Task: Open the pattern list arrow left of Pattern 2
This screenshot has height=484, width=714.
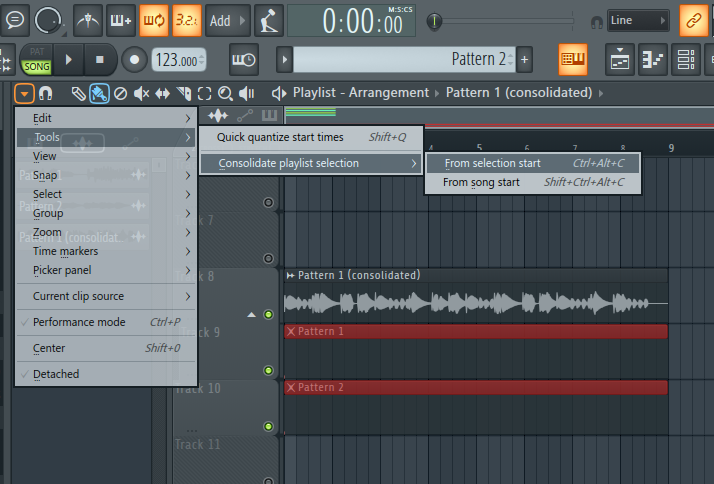Action: pos(285,59)
